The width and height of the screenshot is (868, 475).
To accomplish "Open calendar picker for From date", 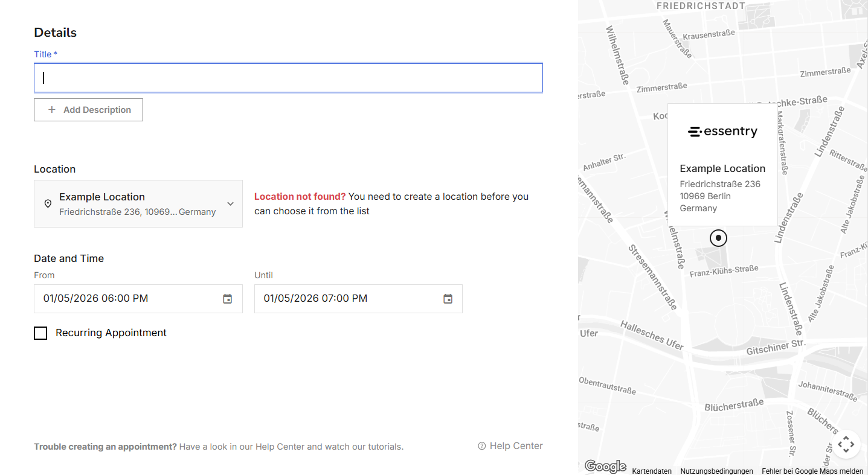I will click(227, 299).
